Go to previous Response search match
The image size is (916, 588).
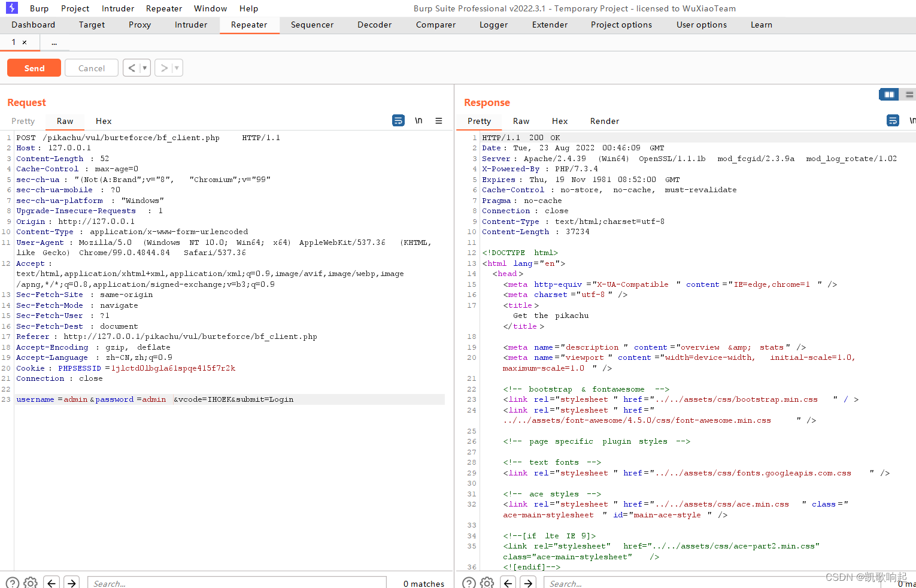tap(508, 583)
